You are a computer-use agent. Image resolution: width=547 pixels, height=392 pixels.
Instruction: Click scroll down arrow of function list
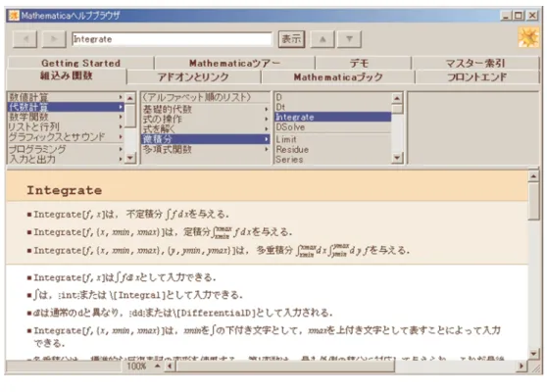(x=397, y=158)
